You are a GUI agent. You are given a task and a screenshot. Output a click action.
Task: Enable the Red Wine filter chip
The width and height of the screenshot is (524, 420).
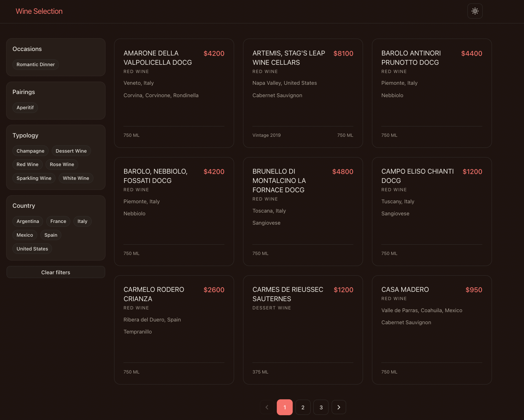click(x=28, y=164)
